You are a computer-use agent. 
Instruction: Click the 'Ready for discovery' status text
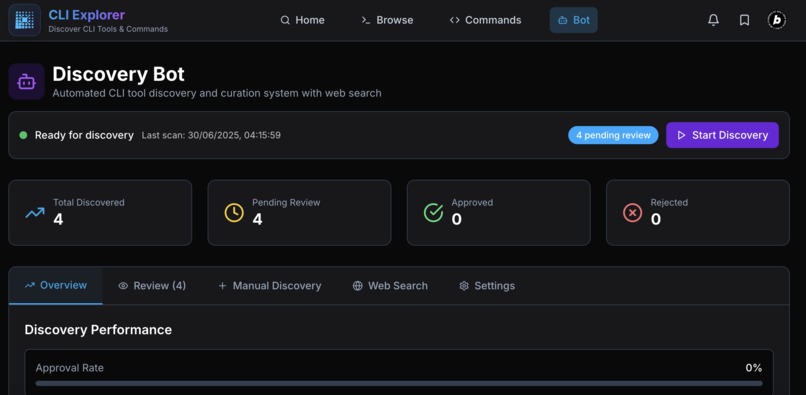(84, 135)
